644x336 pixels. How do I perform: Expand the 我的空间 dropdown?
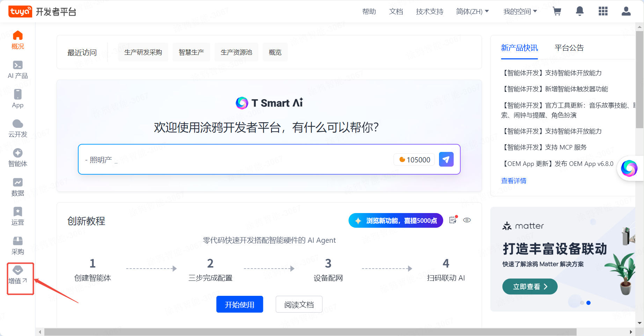click(x=520, y=12)
